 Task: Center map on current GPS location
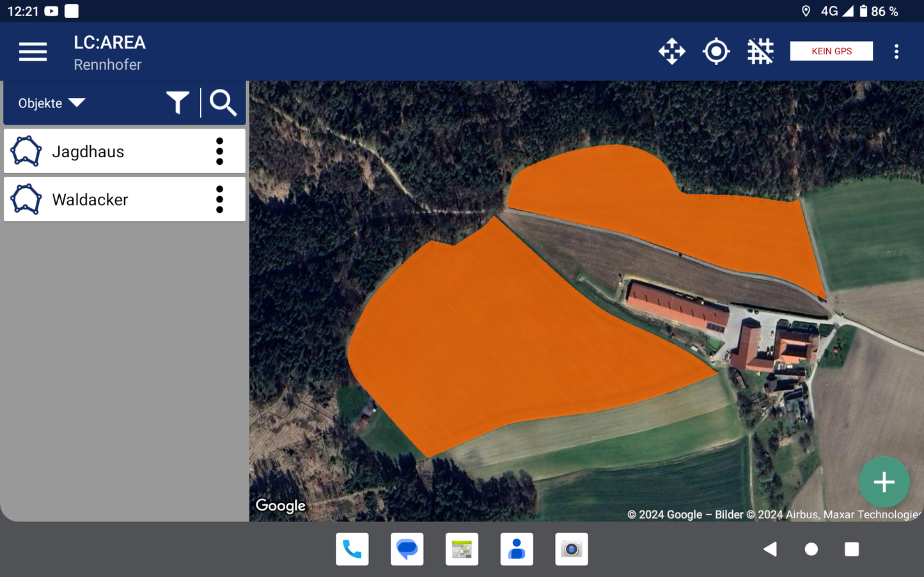coord(716,51)
